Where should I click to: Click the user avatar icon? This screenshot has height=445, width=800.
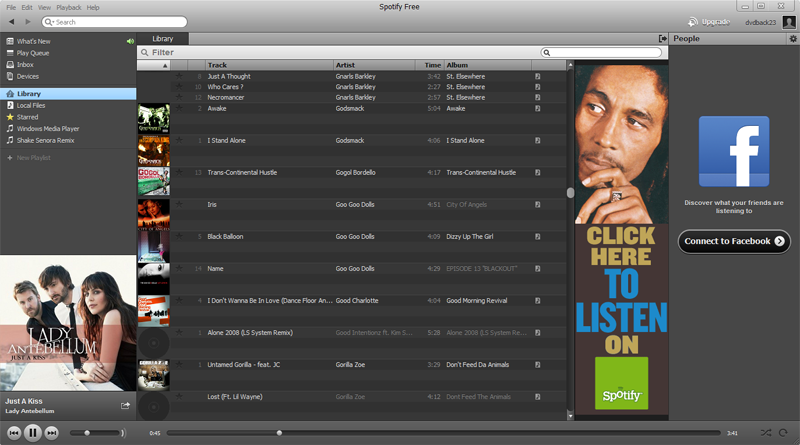(789, 22)
